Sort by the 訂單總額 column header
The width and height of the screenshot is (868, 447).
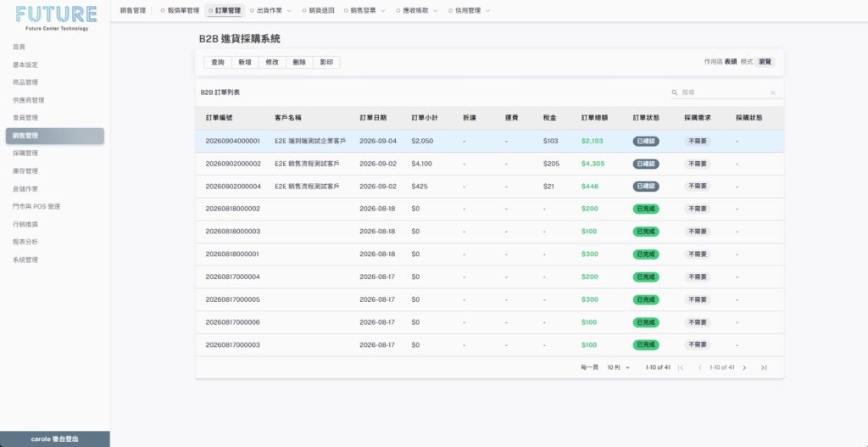tap(594, 118)
